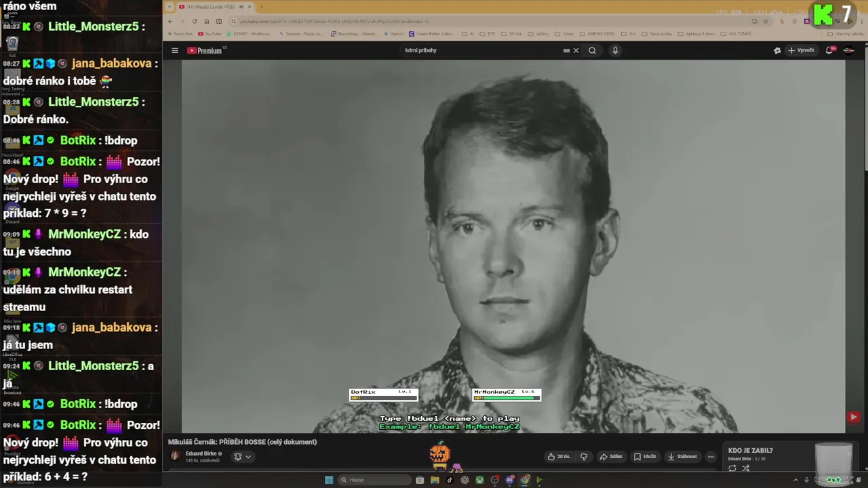This screenshot has width=868, height=488.
Task: Like the video with thumbs up '20 tis.'
Action: (x=559, y=457)
